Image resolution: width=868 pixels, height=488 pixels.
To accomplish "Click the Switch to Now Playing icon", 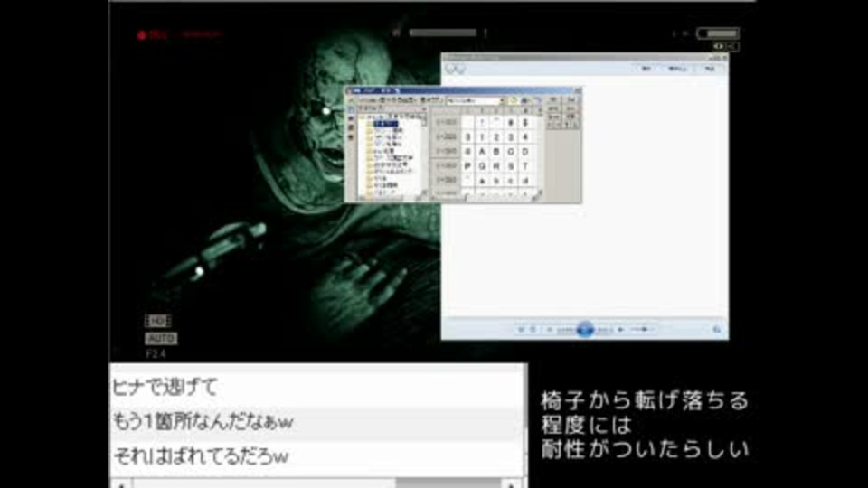I will 716,330.
